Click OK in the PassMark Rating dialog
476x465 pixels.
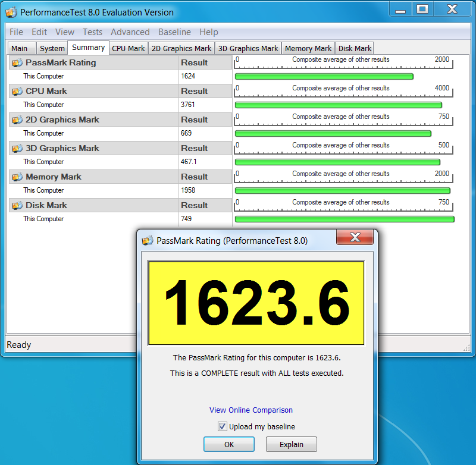[x=229, y=444]
